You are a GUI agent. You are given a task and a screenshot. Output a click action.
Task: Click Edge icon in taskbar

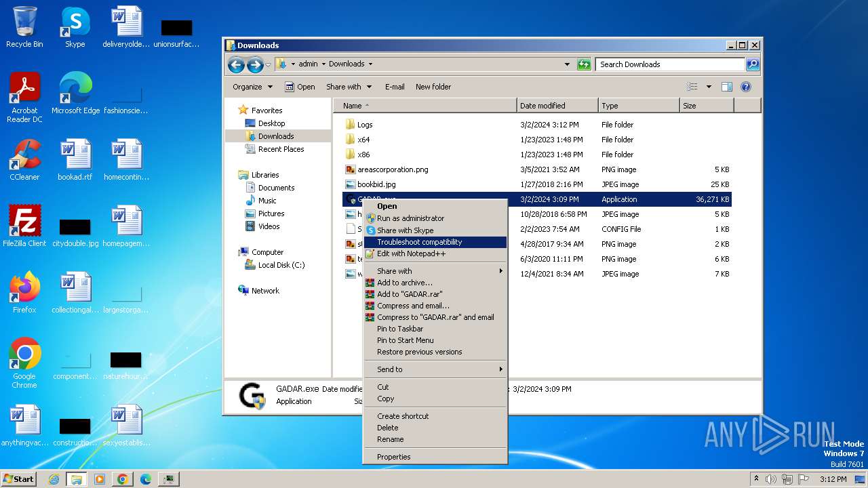tap(145, 479)
